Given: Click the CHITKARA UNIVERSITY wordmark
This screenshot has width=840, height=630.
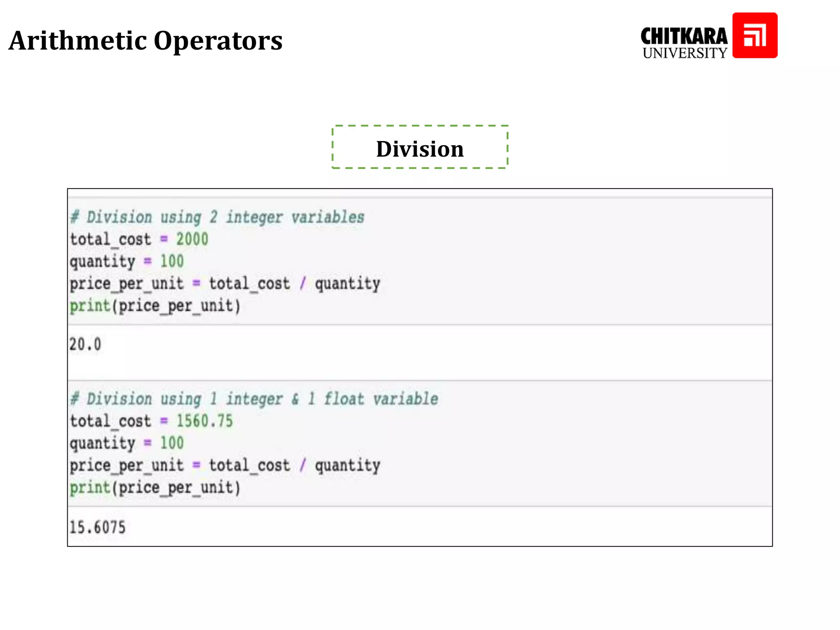Looking at the screenshot, I should [684, 43].
